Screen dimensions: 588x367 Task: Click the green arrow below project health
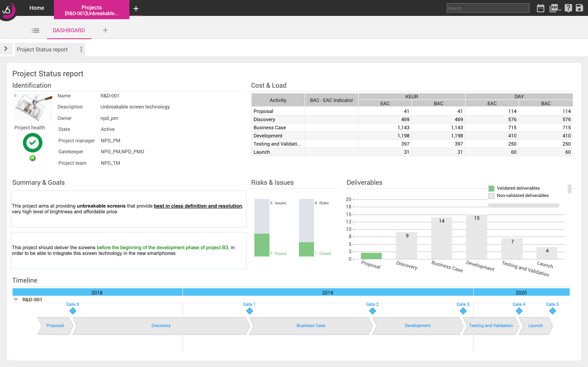(32, 158)
